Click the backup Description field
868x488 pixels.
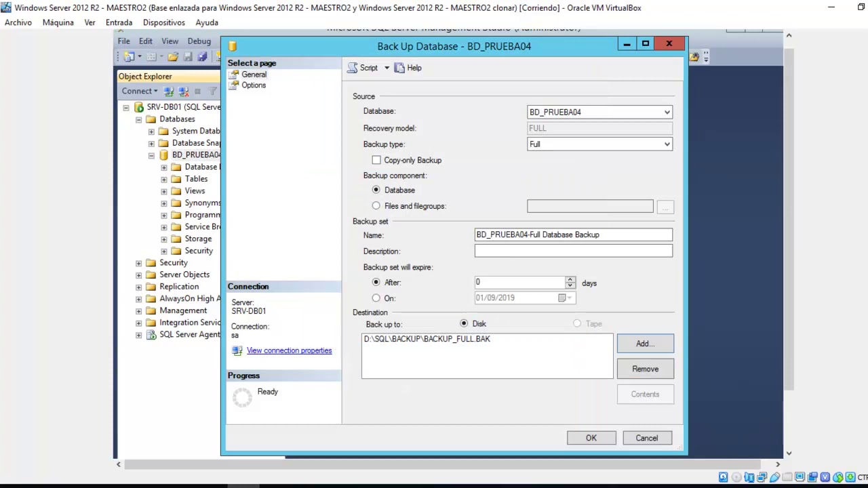(x=574, y=251)
